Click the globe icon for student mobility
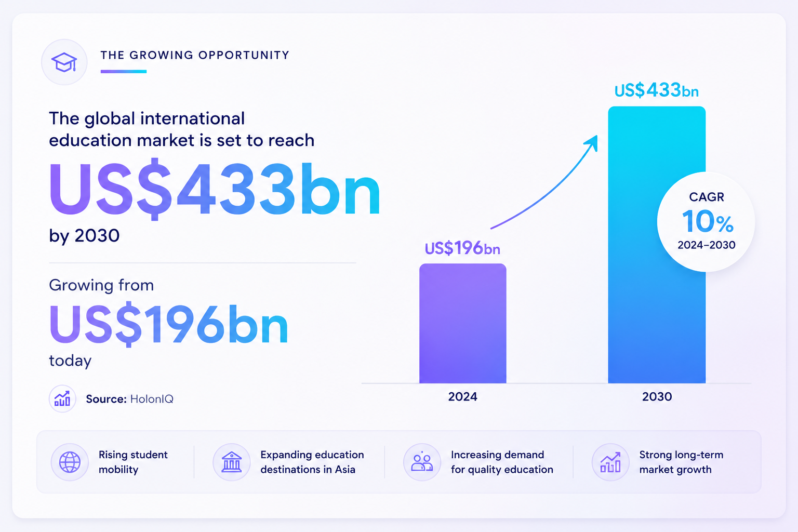 70,462
